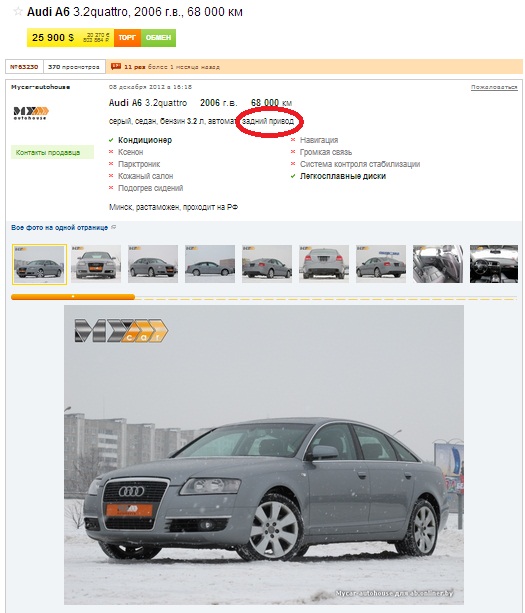
Task: Click the Mycar autohouse seller logo
Action: pos(31,113)
